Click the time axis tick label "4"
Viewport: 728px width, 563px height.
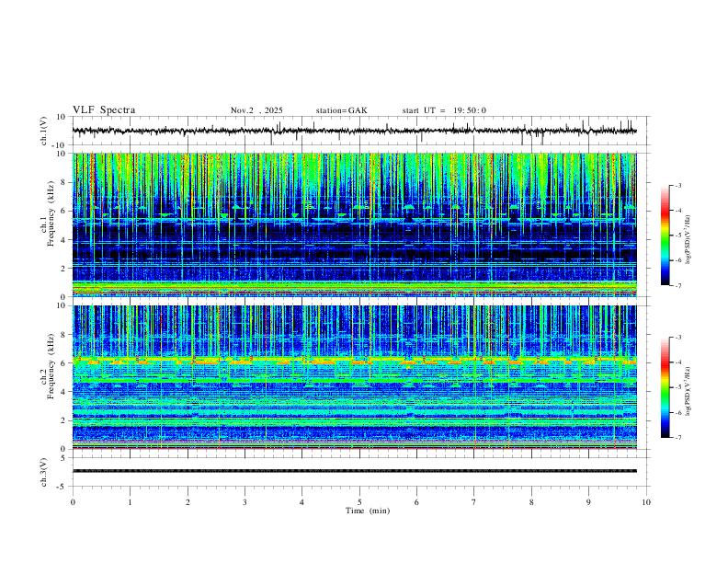[x=302, y=502]
